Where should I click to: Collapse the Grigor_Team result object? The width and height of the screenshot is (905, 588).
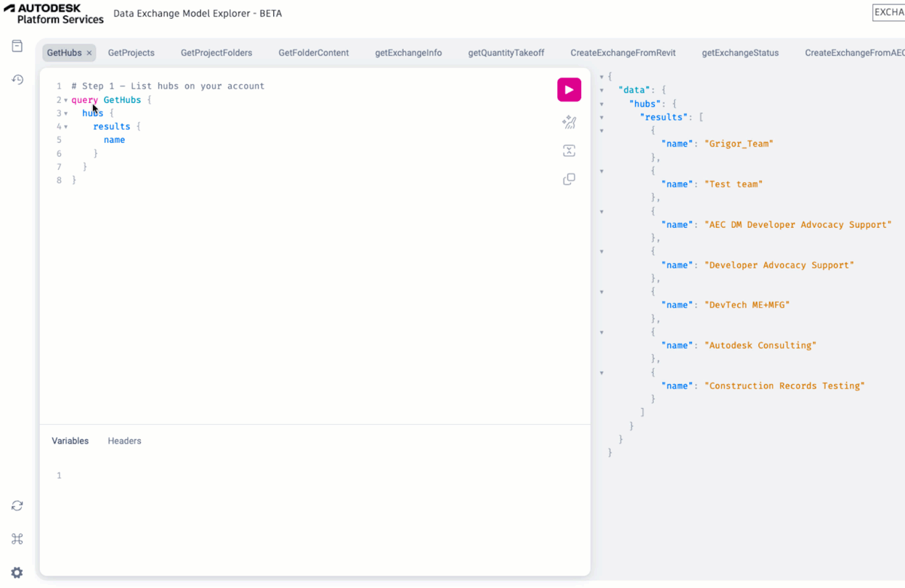[x=601, y=131]
